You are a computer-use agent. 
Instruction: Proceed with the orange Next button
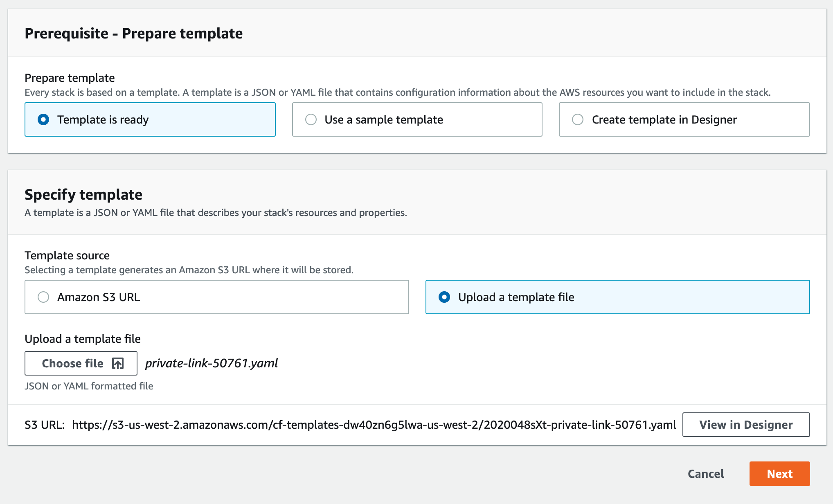pos(779,474)
